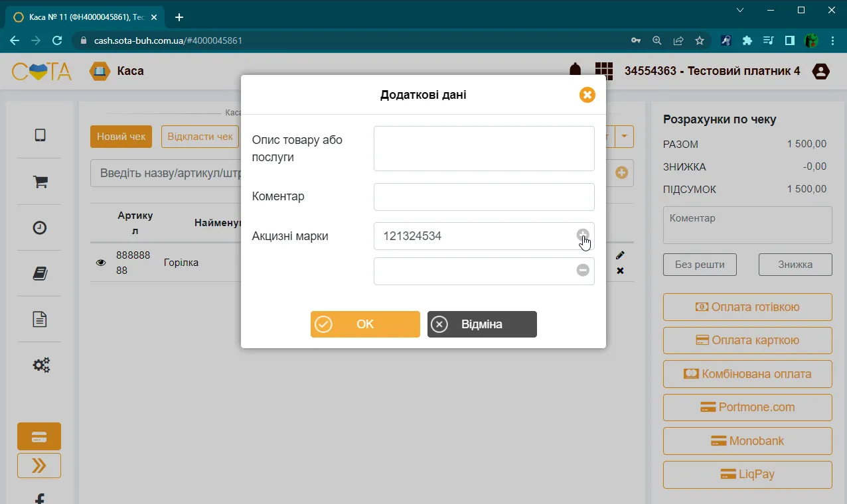Focus the Коментар field in dialog
Viewport: 847px width, 504px height.
coord(484,197)
